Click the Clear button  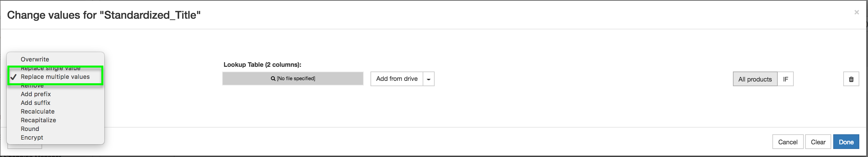coord(818,142)
